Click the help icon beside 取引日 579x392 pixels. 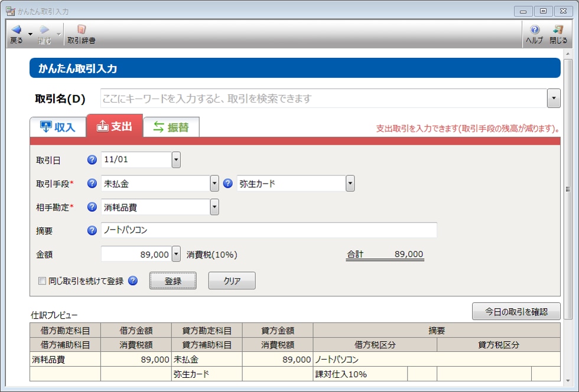(92, 160)
